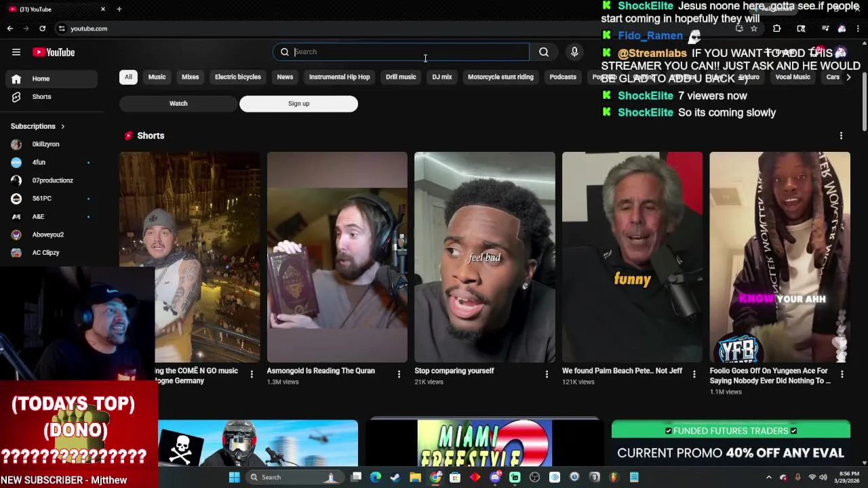Open the Windows Start menu
Image resolution: width=868 pixels, height=488 pixels.
click(x=234, y=477)
